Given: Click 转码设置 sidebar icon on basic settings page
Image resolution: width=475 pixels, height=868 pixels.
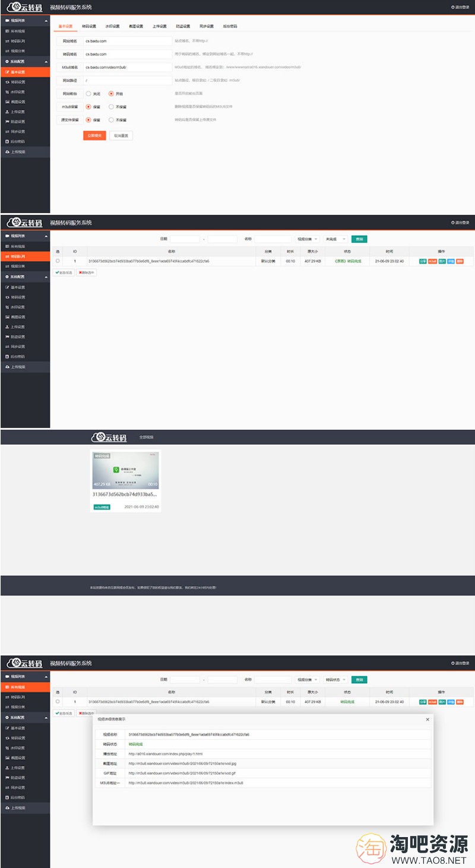Looking at the screenshot, I should tap(7, 82).
